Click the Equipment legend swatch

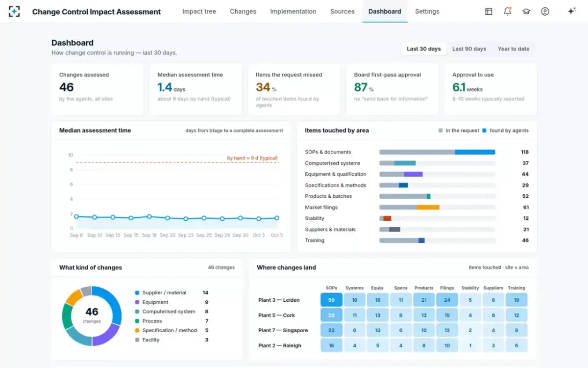click(137, 302)
